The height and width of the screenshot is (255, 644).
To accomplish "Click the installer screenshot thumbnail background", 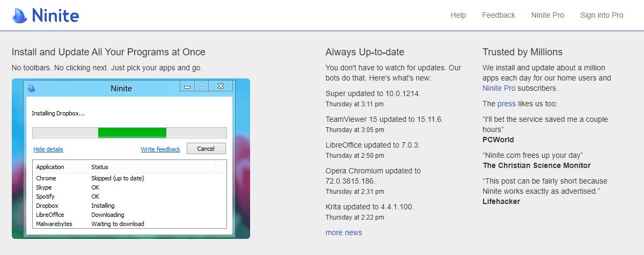I will [x=241, y=161].
